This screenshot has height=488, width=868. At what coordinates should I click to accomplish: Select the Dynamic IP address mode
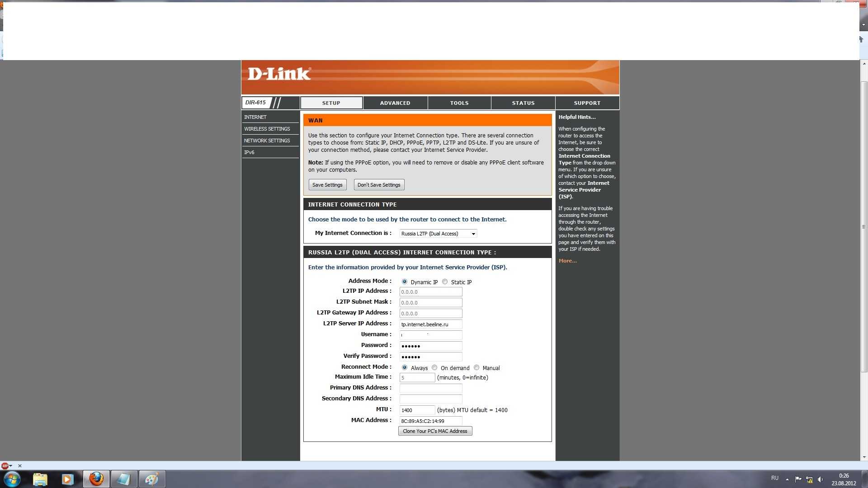tap(405, 282)
